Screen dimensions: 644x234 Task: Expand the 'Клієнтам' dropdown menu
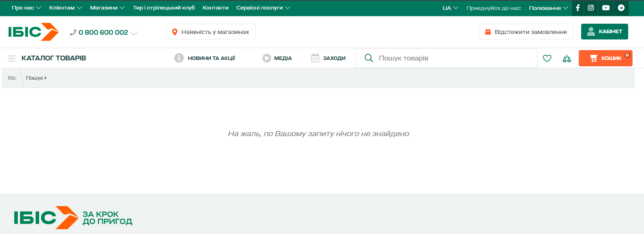(65, 8)
